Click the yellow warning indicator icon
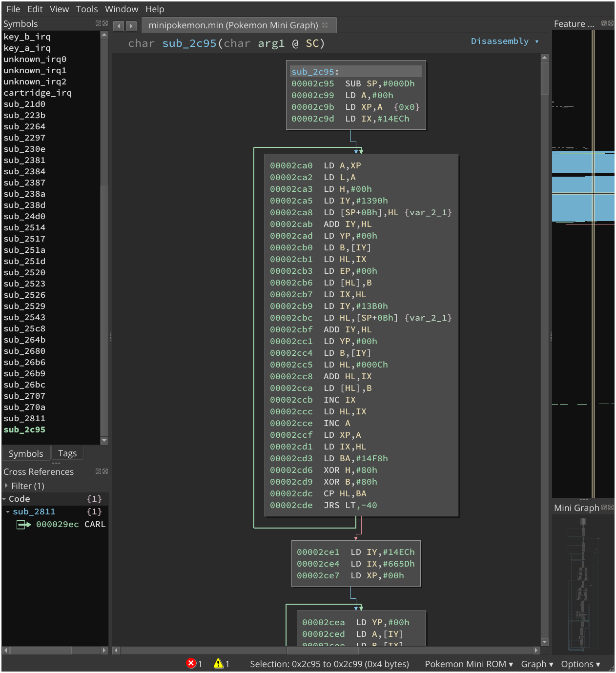Image resolution: width=616 pixels, height=673 pixels. click(218, 663)
